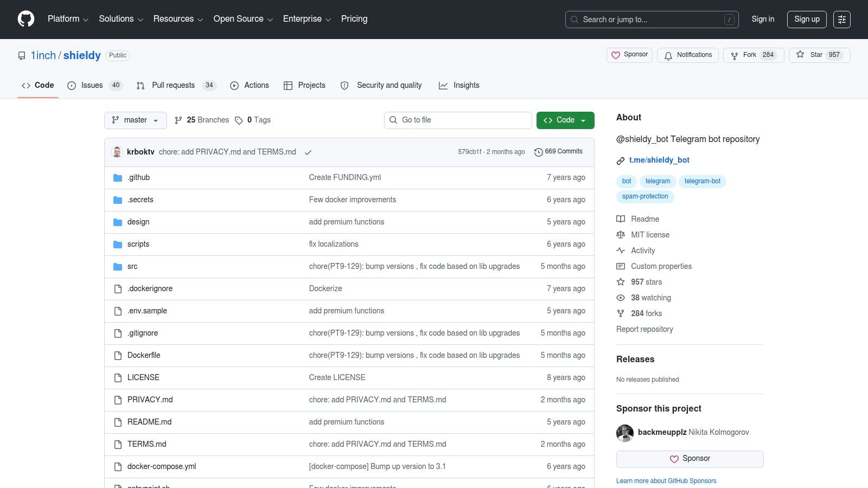The width and height of the screenshot is (868, 488).
Task: Open the TERMS.md file
Action: 147,444
